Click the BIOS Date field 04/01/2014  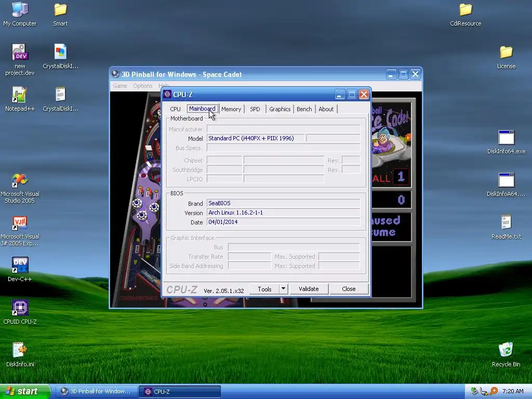tap(283, 222)
